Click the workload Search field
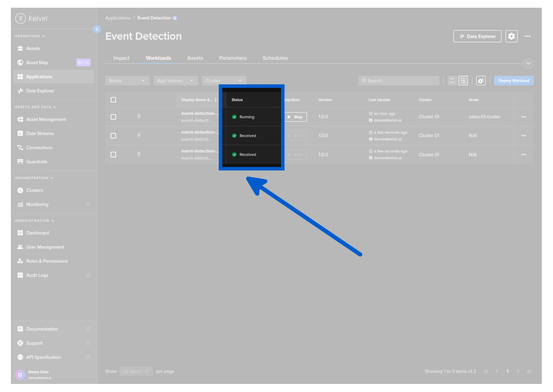The height and width of the screenshot is (392, 553). pyautogui.click(x=399, y=81)
